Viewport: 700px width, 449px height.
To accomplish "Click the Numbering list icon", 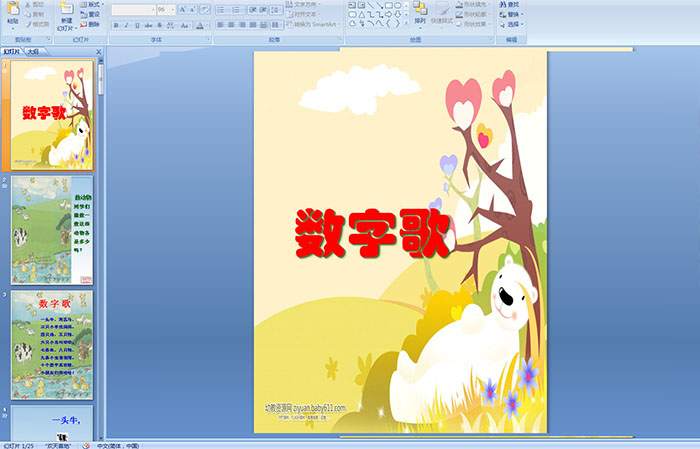I will click(238, 10).
